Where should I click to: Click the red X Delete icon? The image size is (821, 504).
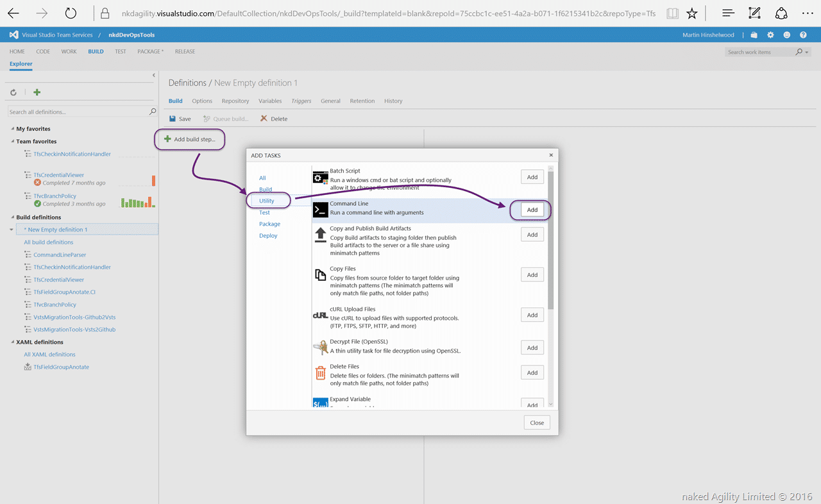pos(264,119)
